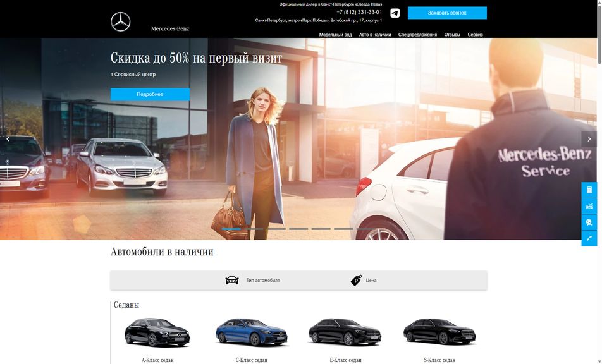The image size is (602, 364).
Task: Click the Mercedes-Benz wordmark text
Action: [169, 28]
